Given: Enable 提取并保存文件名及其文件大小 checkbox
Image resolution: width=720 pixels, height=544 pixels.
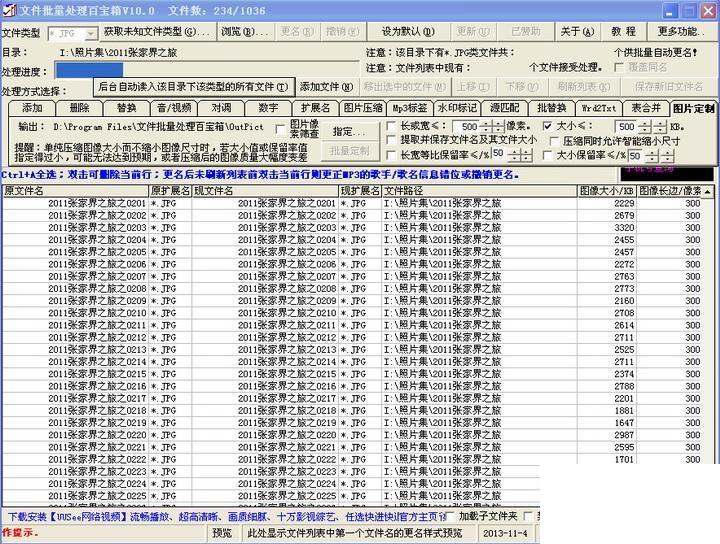Looking at the screenshot, I should pos(391,140).
